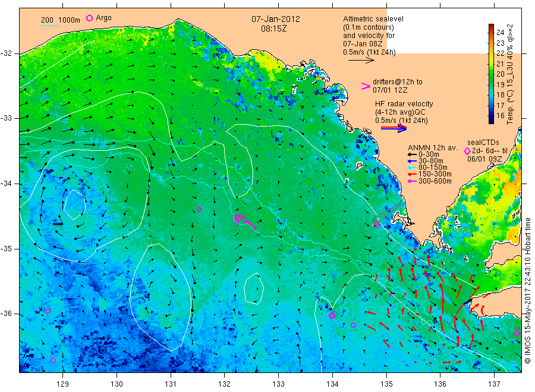Click the 'sealCTDs' legend label
This screenshot has height=392, width=535.
(x=483, y=143)
